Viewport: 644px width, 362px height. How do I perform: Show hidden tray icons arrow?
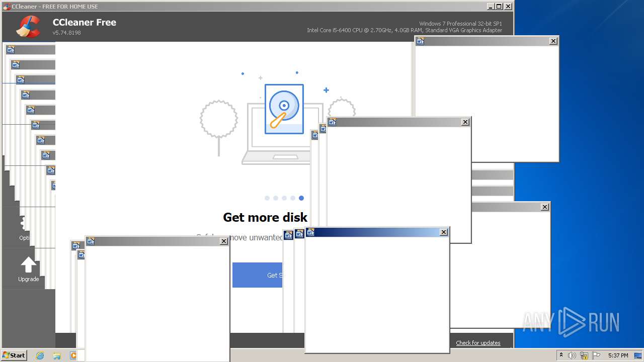click(x=561, y=355)
